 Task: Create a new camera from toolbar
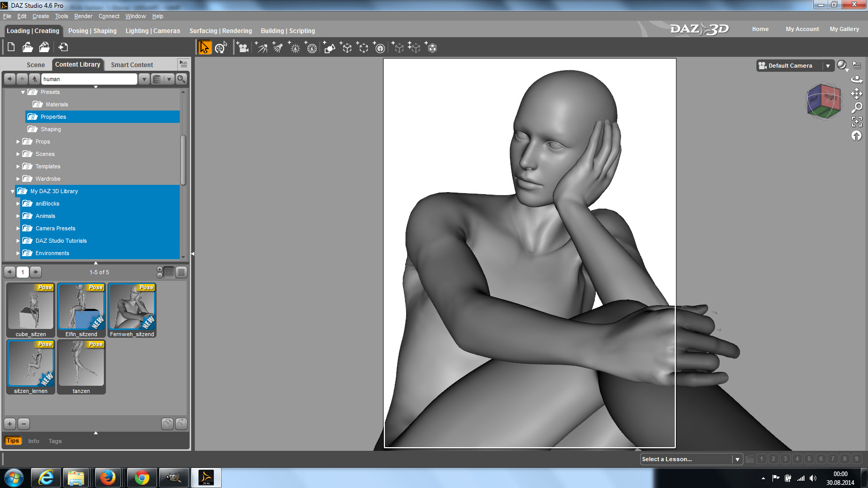click(x=242, y=48)
